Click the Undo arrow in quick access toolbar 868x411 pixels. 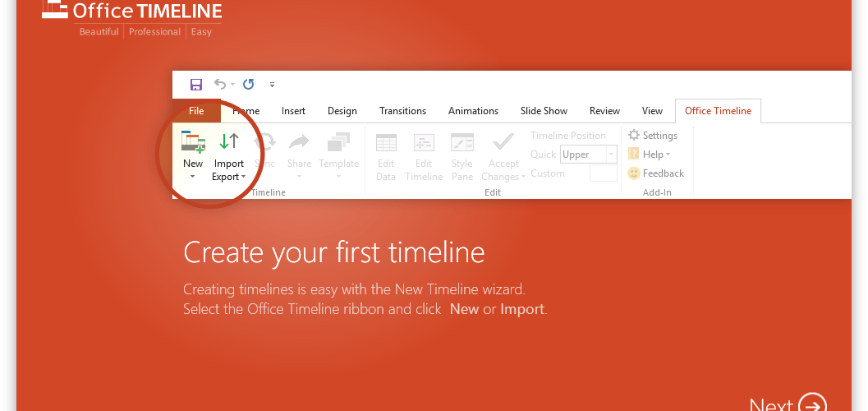[220, 84]
